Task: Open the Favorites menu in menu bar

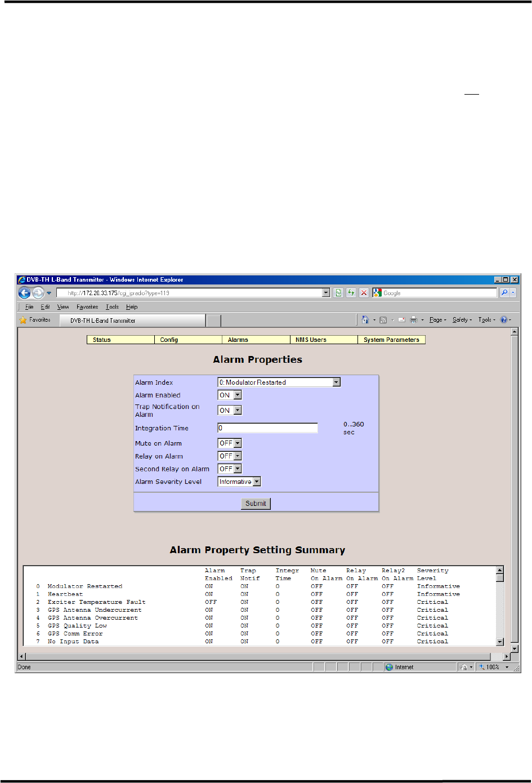Action: click(x=87, y=307)
